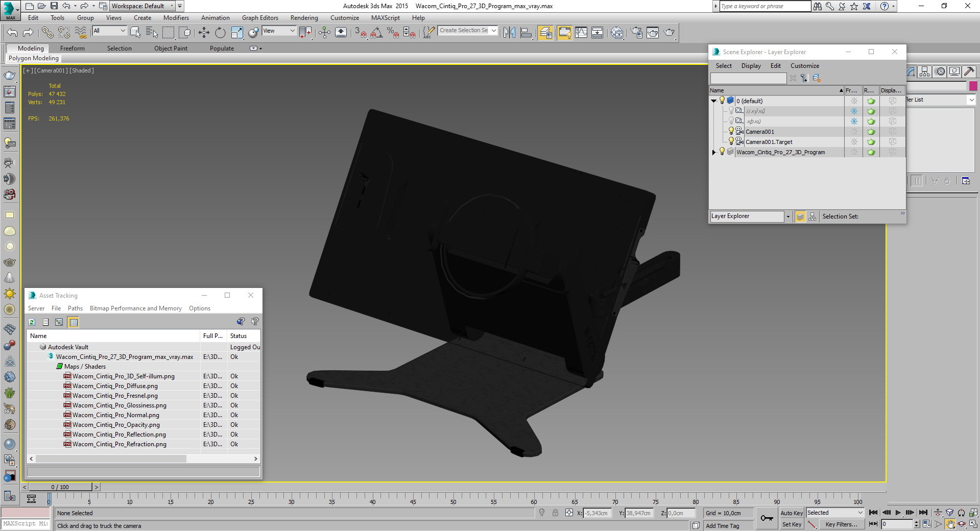Image resolution: width=980 pixels, height=531 pixels.
Task: Select Wacom_Cintiq_Pro_Diffuse.png in Asset Tracking
Action: [x=115, y=386]
